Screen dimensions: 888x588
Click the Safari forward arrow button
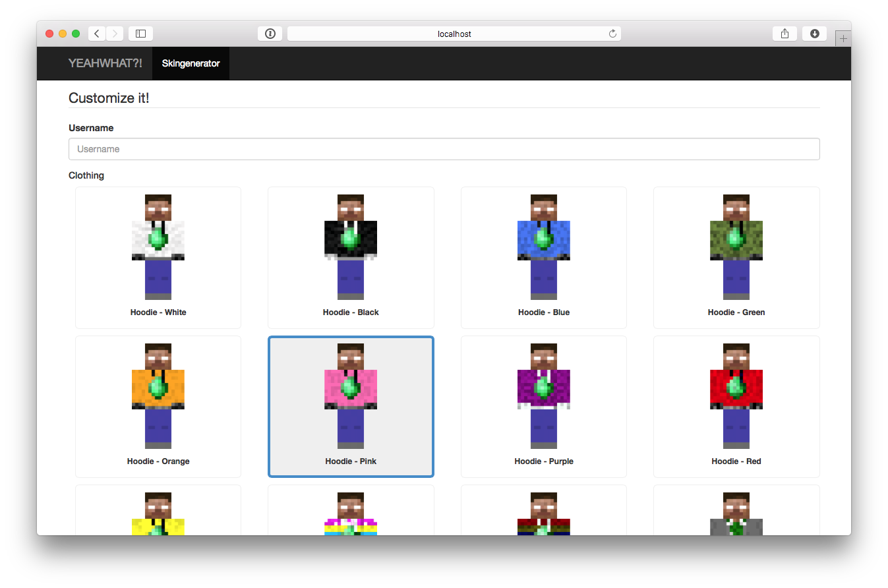115,34
